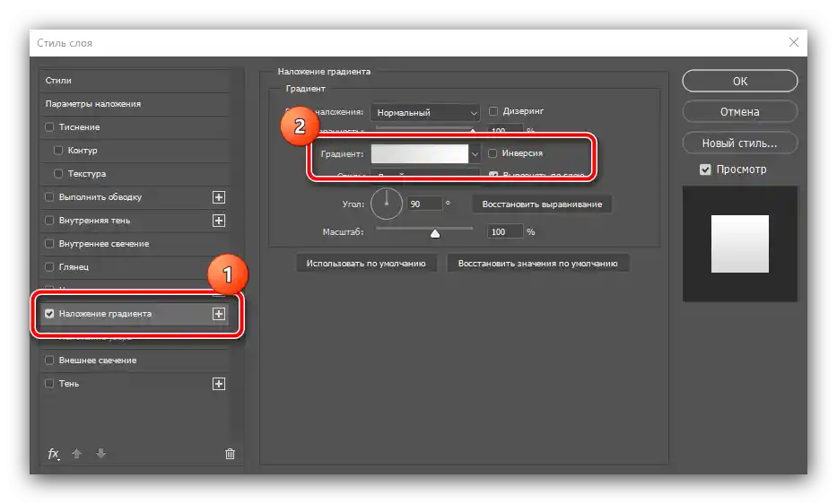Enable the Тиснение checkbox
Screen dimensions: 837x504
click(49, 127)
